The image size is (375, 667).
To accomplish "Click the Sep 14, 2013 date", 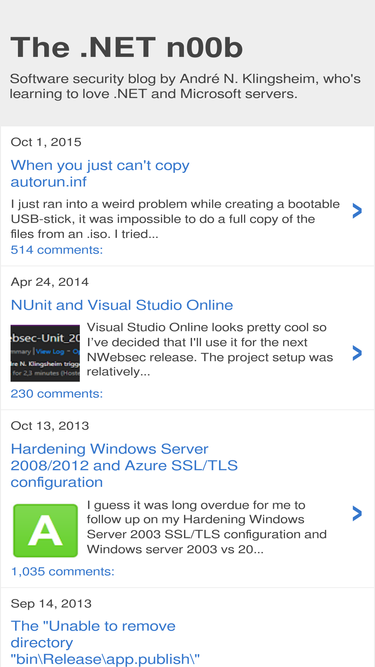I will (x=51, y=603).
